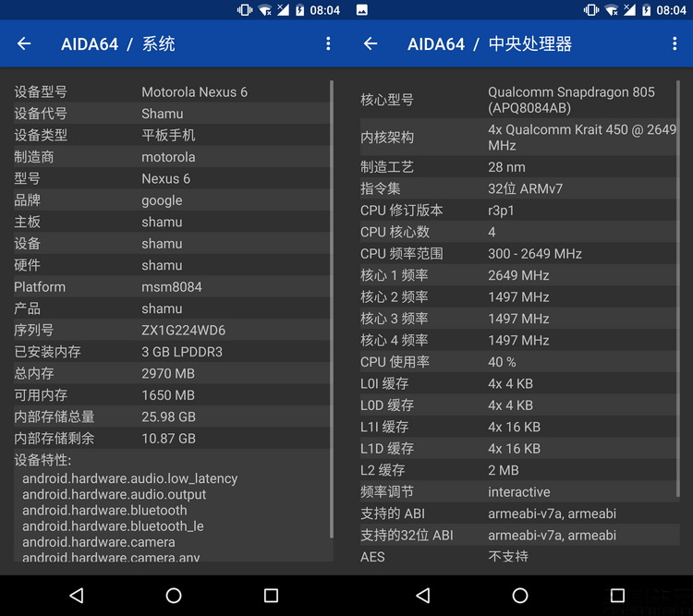Select '1650 MB' available memory value

point(168,395)
